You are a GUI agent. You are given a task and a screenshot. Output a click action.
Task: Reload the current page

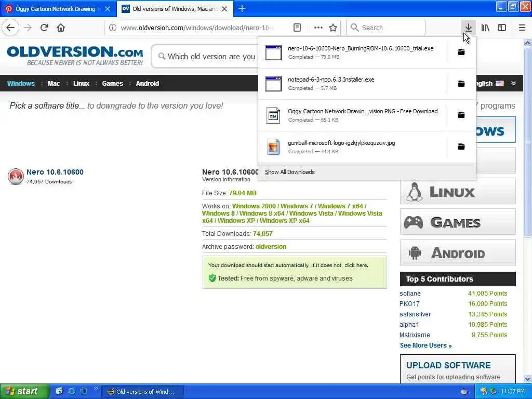pyautogui.click(x=44, y=28)
